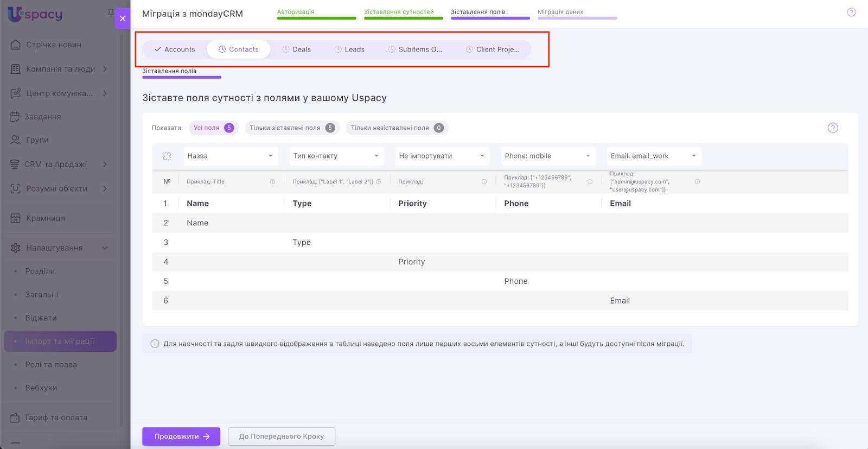This screenshot has height=449, width=868.
Task: Click the auto-match link icon in table header
Action: point(167,156)
